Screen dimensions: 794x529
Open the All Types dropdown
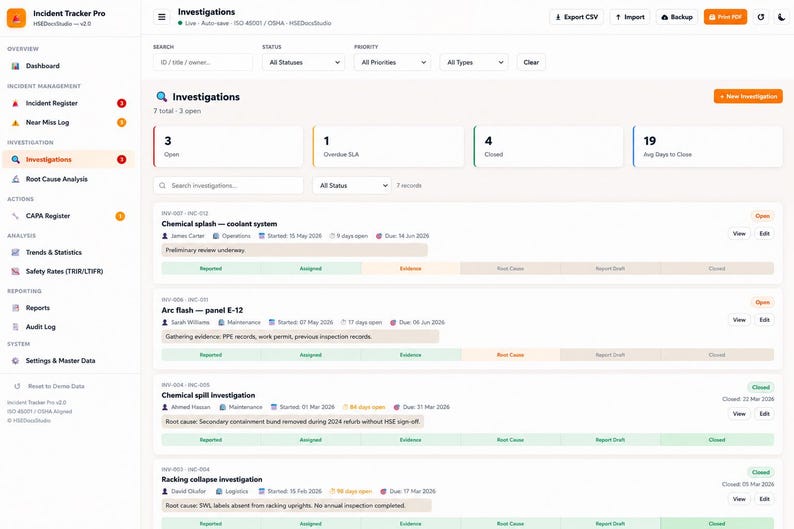point(474,62)
